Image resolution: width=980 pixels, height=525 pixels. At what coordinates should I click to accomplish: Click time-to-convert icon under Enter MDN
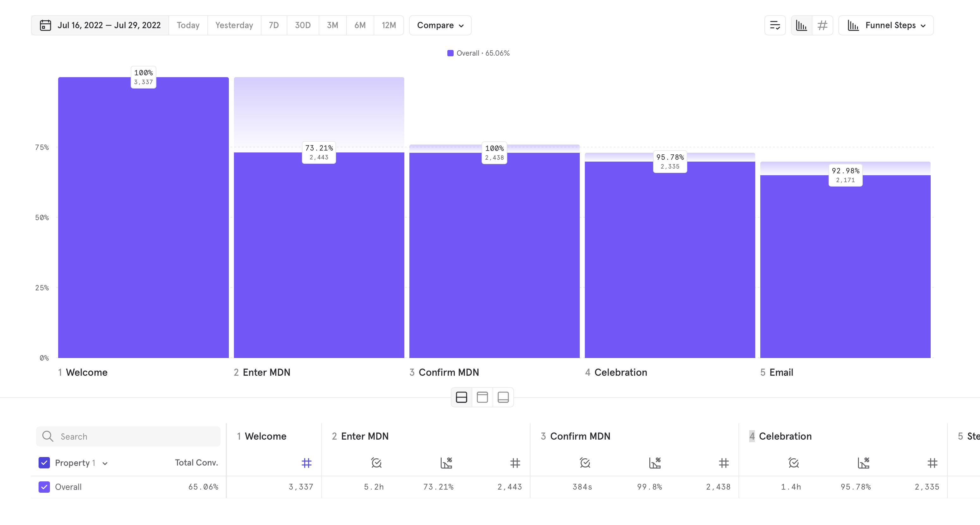[376, 463]
